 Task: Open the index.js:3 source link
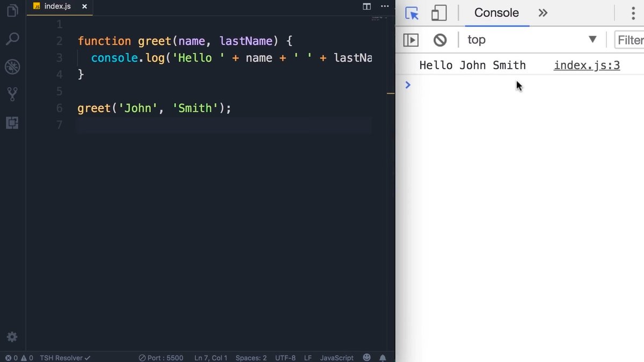(587, 65)
